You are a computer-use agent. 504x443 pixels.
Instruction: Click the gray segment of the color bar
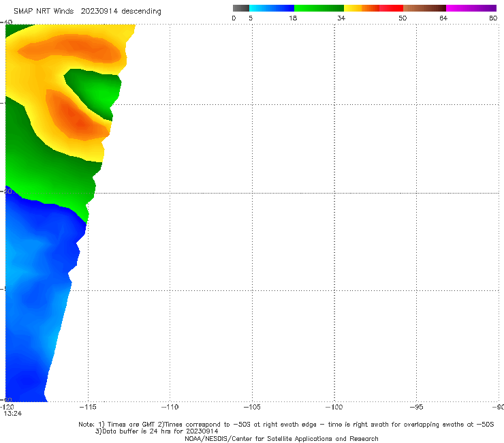[x=241, y=8]
